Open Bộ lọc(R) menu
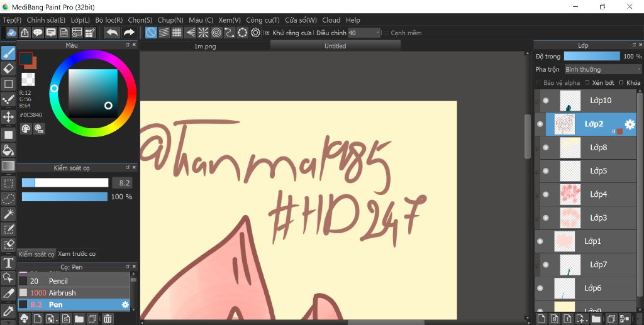This screenshot has width=644, height=325. [x=109, y=20]
